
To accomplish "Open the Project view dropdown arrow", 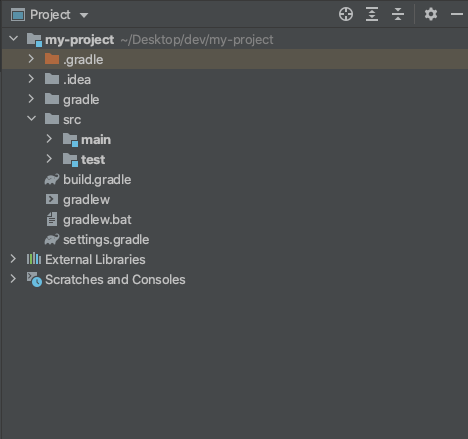I will click(84, 15).
